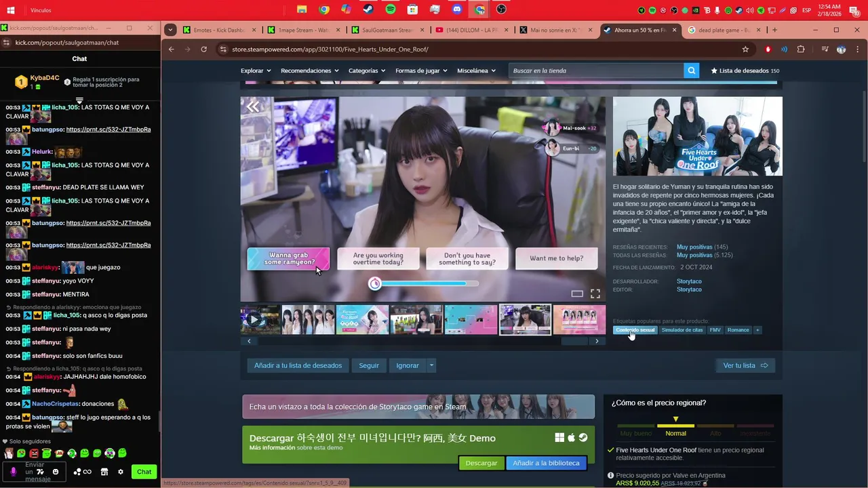Bookmark this page with the star icon
Screen dimensions: 868x488
pos(745,49)
